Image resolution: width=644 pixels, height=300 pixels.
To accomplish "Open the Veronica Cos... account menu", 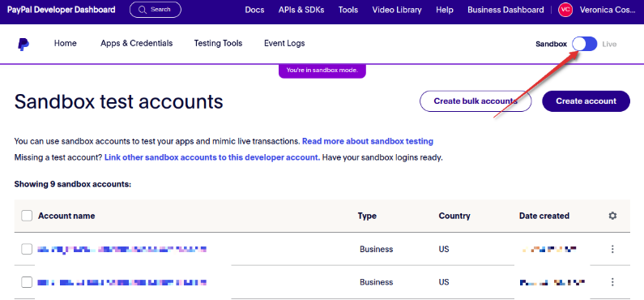I will (608, 10).
